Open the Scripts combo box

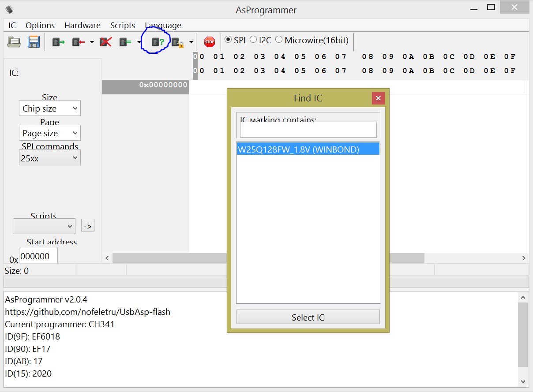pos(45,226)
